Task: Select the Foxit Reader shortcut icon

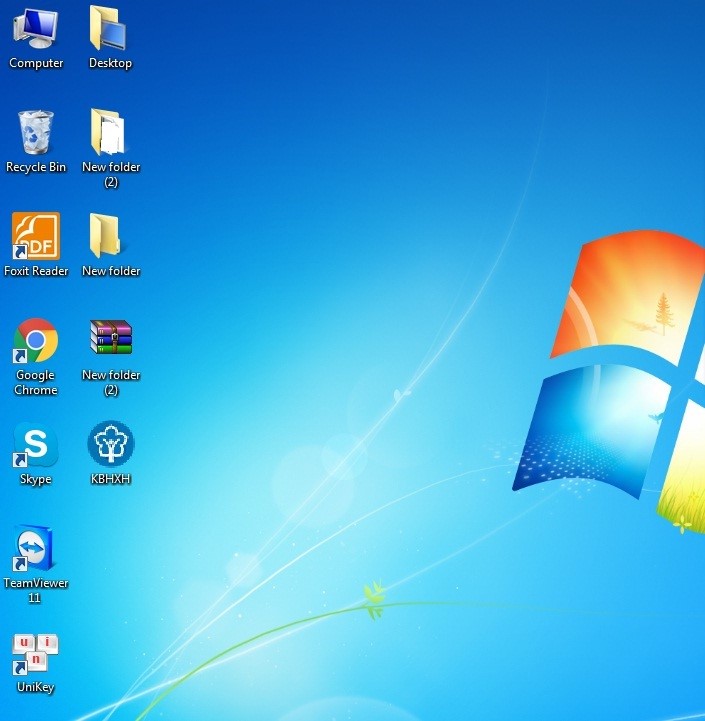Action: (x=36, y=236)
